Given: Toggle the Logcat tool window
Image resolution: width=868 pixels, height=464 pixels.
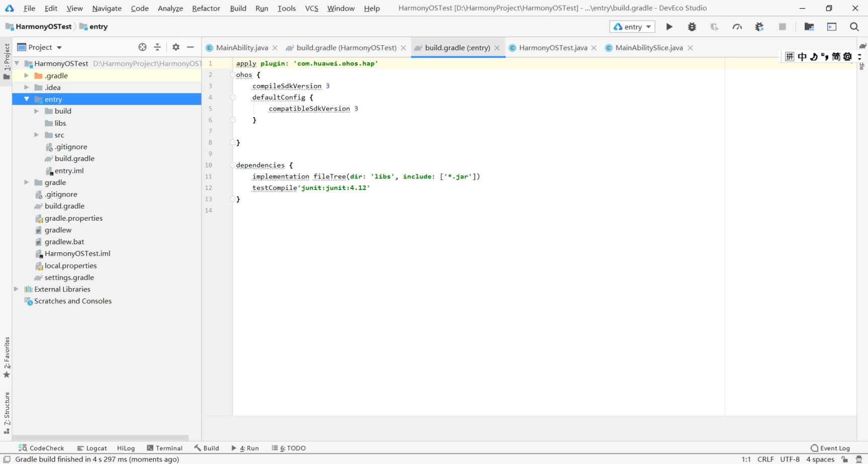Looking at the screenshot, I should coord(92,448).
